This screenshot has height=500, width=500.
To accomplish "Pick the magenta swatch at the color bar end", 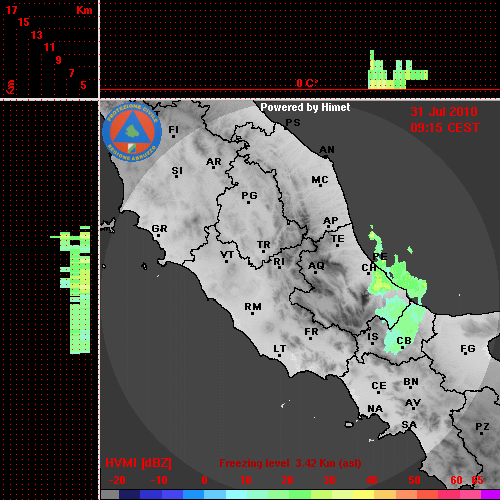I will [x=490, y=494].
